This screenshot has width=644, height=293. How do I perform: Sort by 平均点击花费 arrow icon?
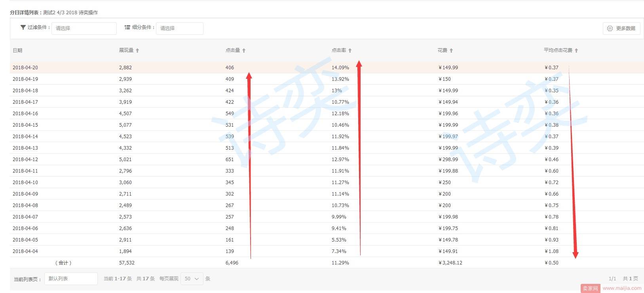coord(576,51)
